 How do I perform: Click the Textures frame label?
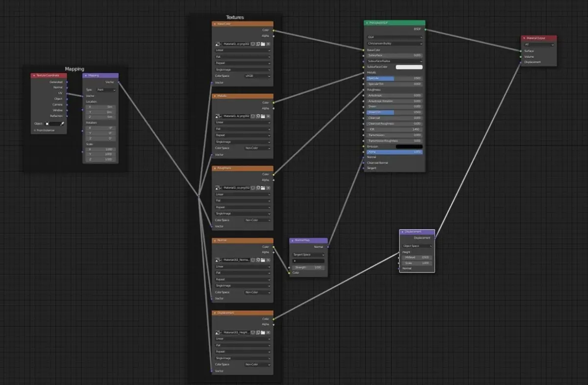(x=235, y=17)
